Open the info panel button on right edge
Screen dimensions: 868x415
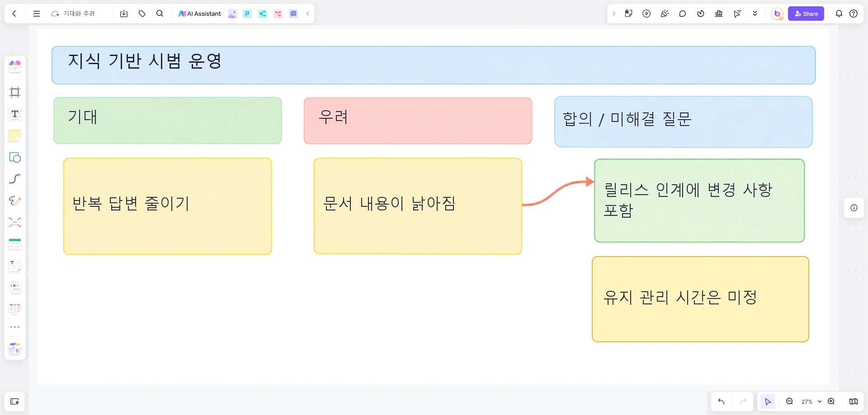854,208
